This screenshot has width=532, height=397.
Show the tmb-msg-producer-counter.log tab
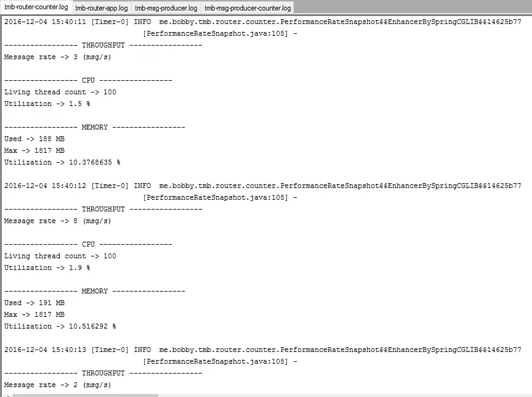coord(248,8)
